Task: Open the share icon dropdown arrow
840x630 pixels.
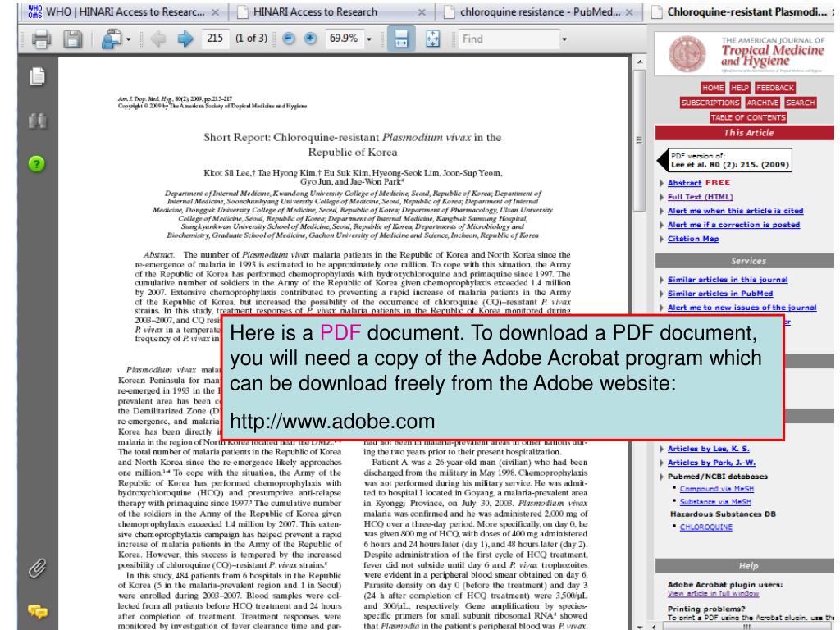Action: [129, 39]
